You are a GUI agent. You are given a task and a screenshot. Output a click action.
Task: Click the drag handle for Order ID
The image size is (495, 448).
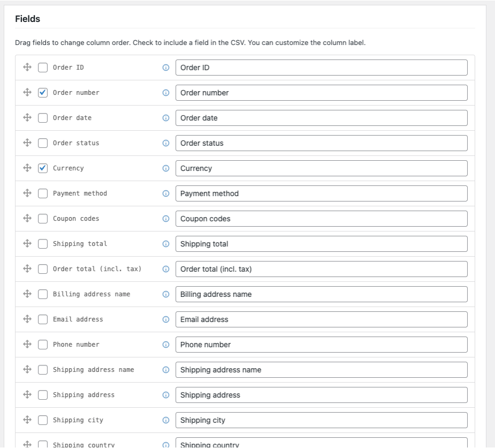pyautogui.click(x=27, y=68)
